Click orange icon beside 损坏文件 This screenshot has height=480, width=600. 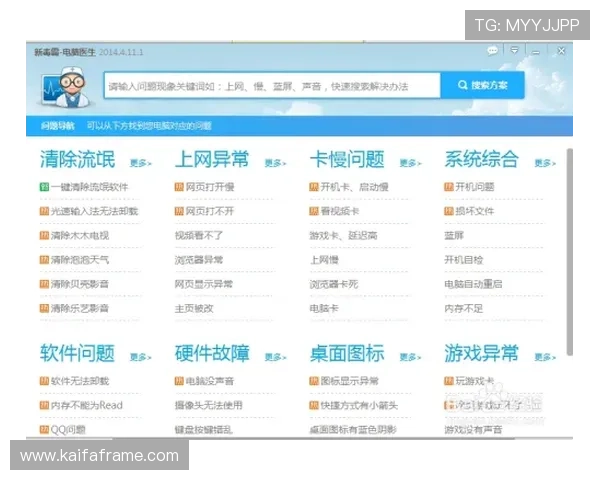448,211
